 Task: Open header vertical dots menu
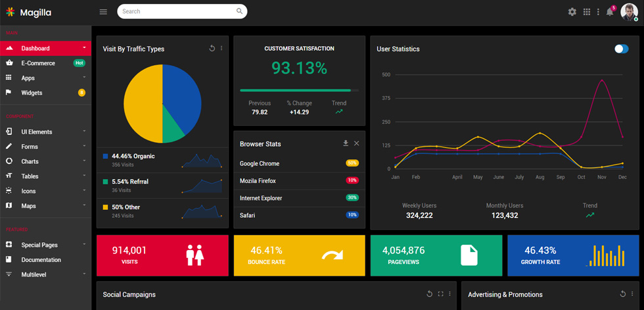point(599,12)
